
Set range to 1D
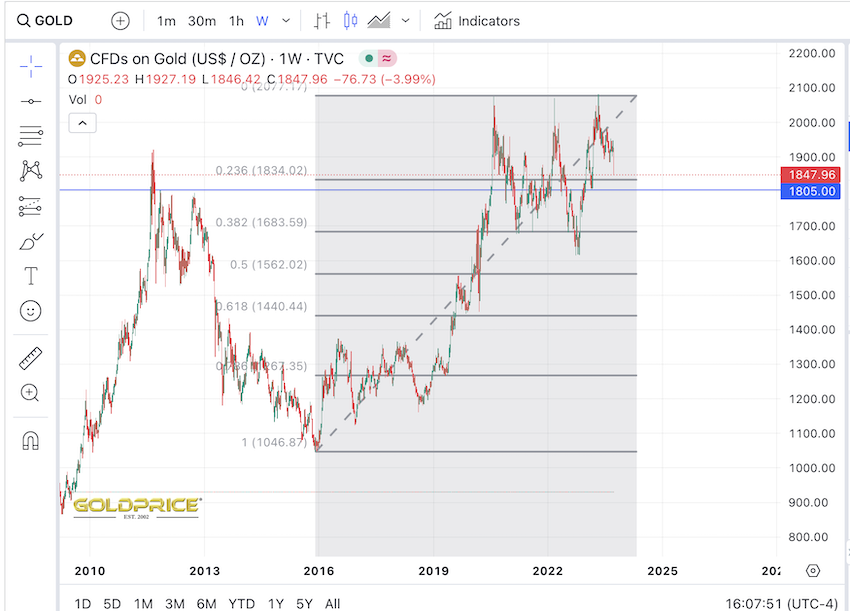click(82, 603)
